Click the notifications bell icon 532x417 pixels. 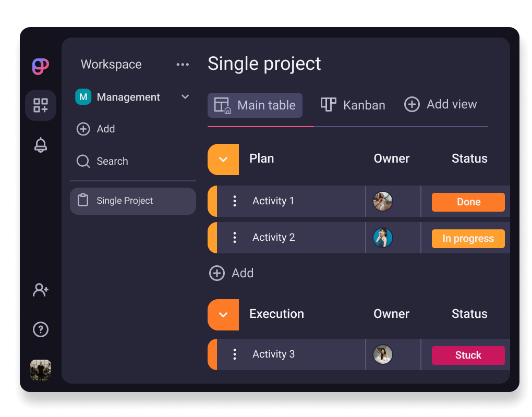point(41,145)
